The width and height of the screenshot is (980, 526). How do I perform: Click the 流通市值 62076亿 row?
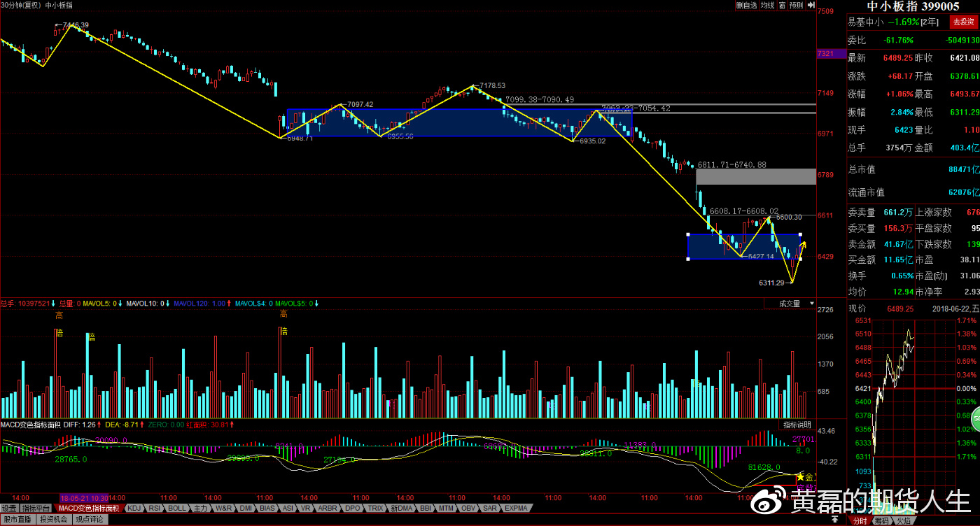click(x=913, y=192)
